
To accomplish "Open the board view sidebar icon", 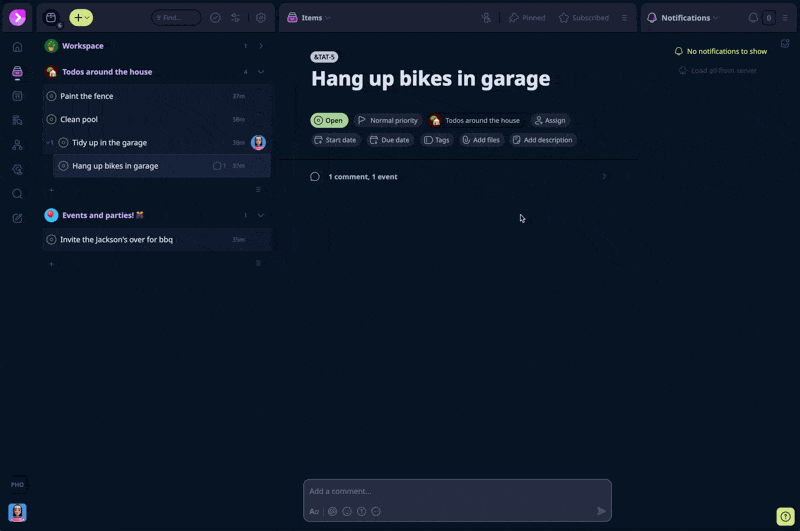I will [17, 96].
